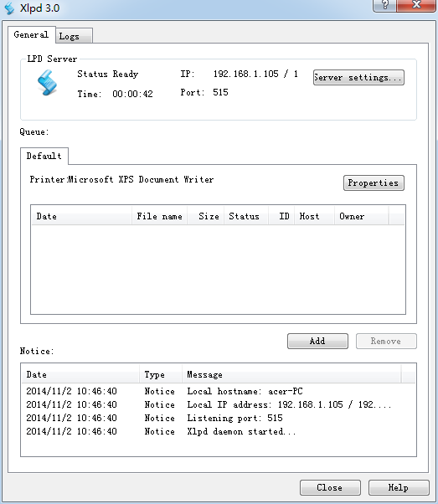Switch to the Logs tab
The image size is (438, 504).
pos(74,36)
